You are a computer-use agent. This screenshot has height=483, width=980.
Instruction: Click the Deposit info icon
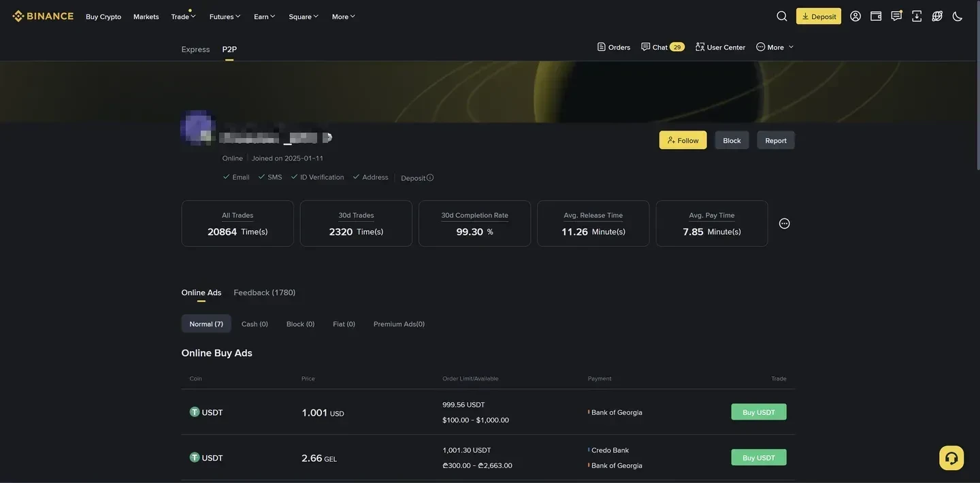(430, 178)
